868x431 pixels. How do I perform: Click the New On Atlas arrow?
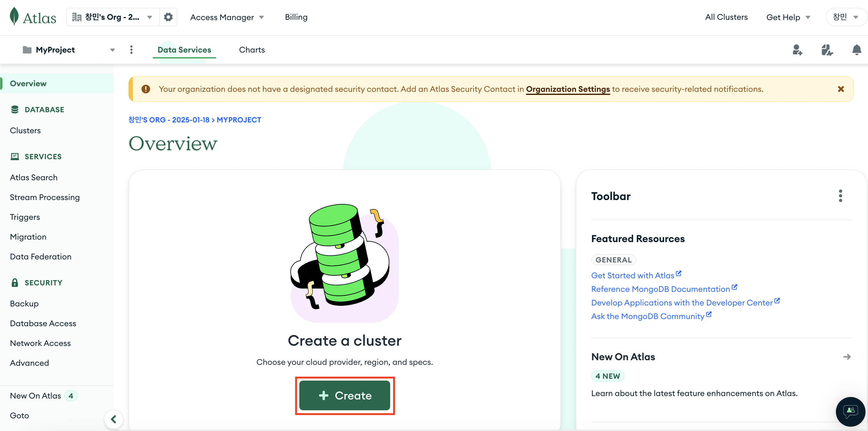pos(846,357)
